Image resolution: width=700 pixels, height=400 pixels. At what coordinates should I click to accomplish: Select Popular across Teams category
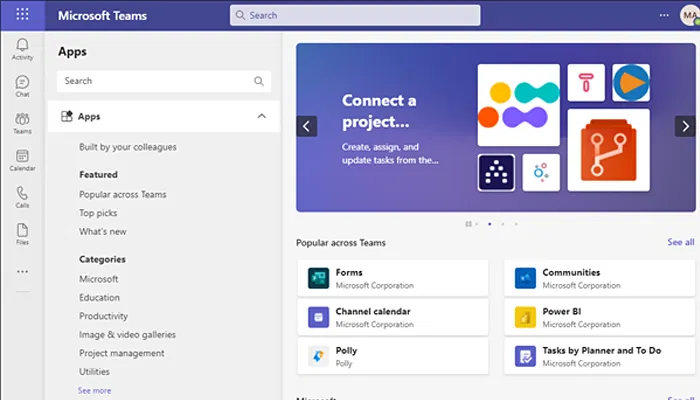(x=123, y=195)
